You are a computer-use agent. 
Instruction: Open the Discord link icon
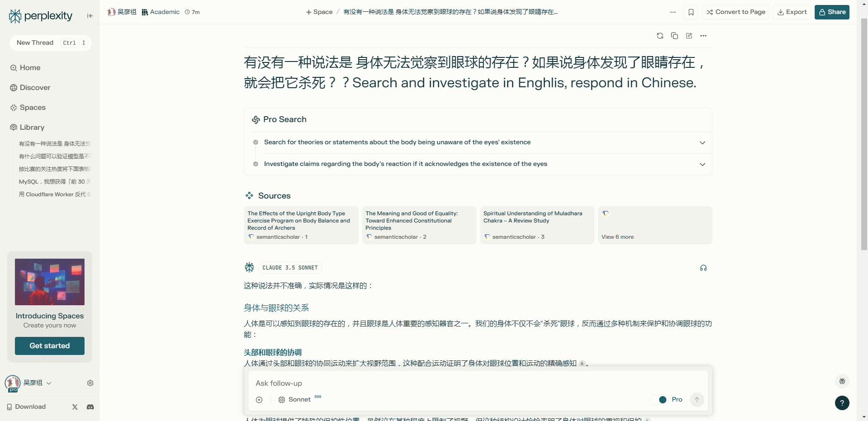90,407
